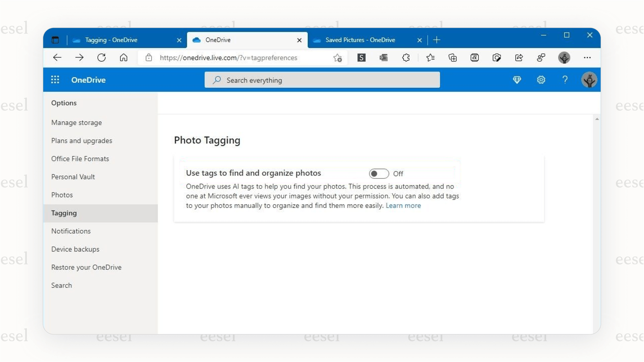Viewport: 644px width, 362px height.
Task: Open the browser ellipsis menu
Action: click(588, 57)
